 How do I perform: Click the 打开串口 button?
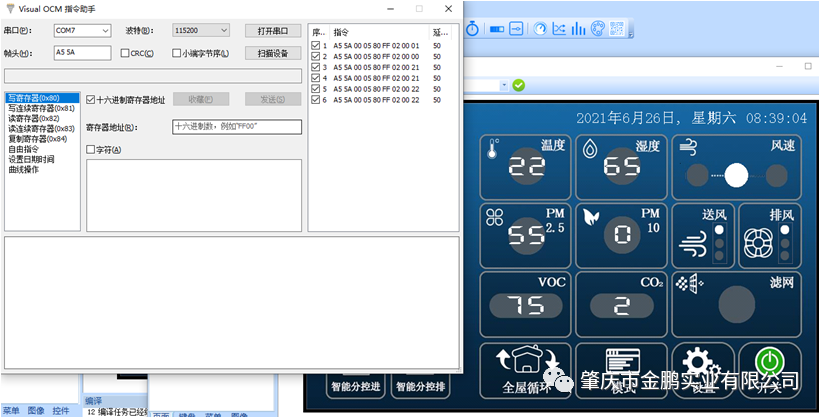coord(273,31)
